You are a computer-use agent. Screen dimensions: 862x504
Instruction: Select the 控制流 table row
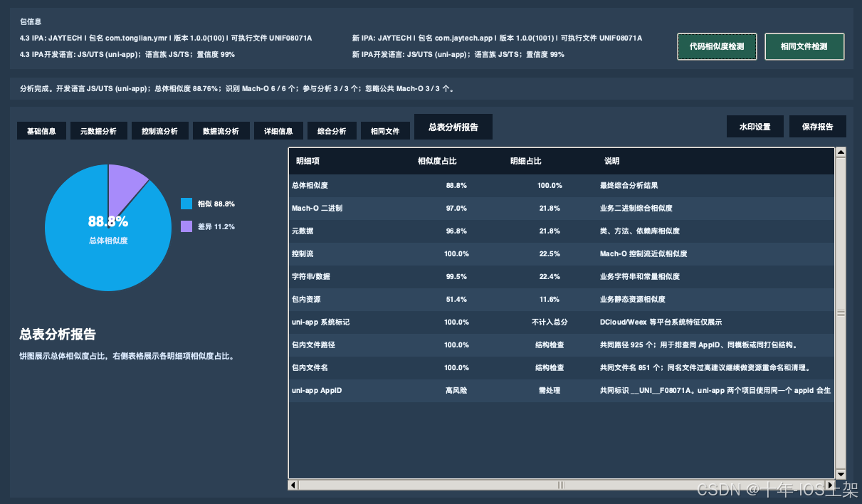(x=561, y=253)
